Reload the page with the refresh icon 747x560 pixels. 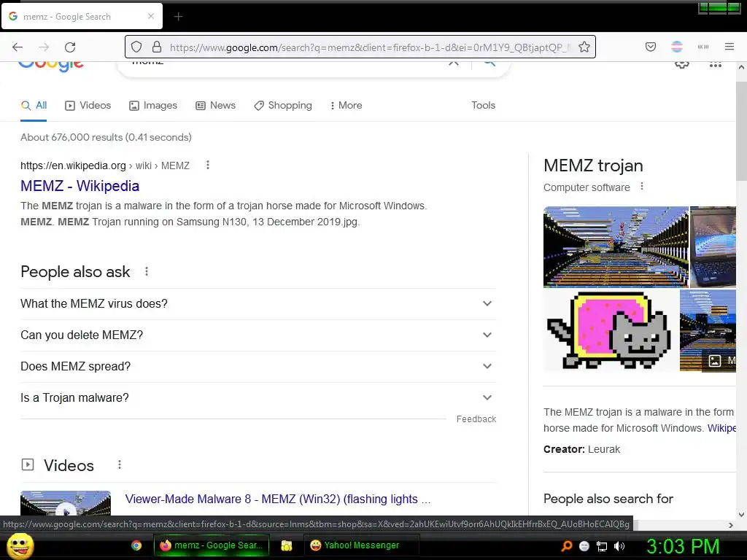pyautogui.click(x=70, y=47)
